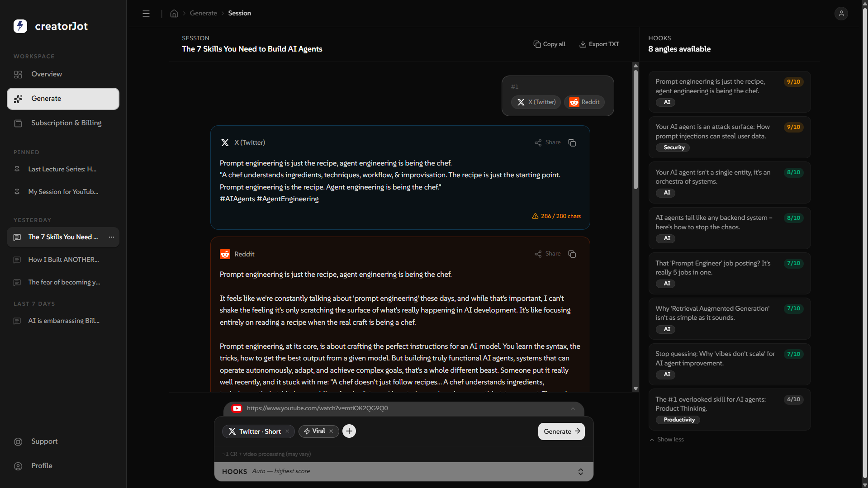868x488 pixels.
Task: Click the Generate breadcrumb link
Action: coord(204,14)
